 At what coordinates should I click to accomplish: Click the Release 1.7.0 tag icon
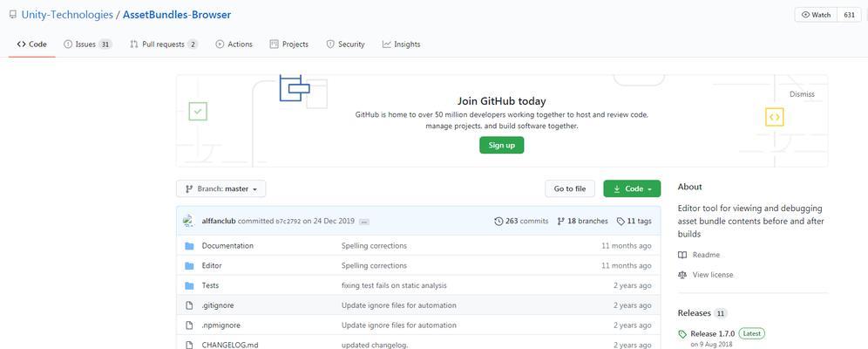[682, 334]
